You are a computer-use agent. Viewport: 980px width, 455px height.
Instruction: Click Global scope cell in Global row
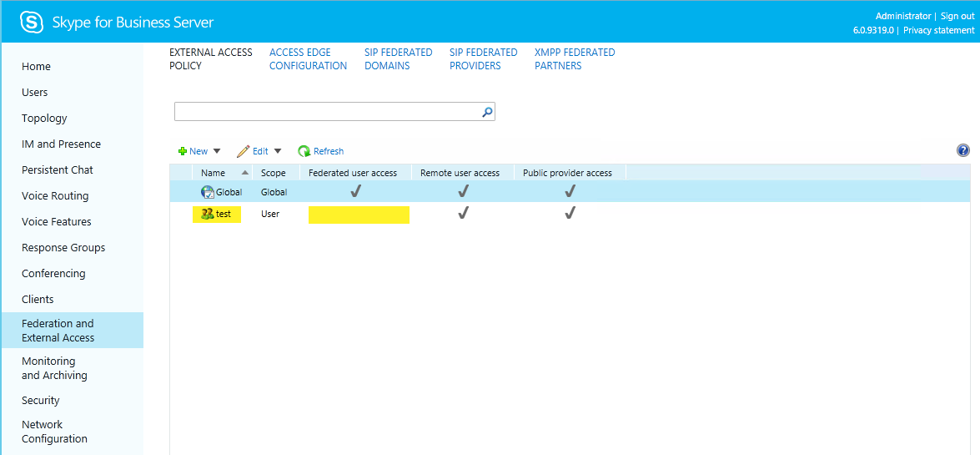274,192
